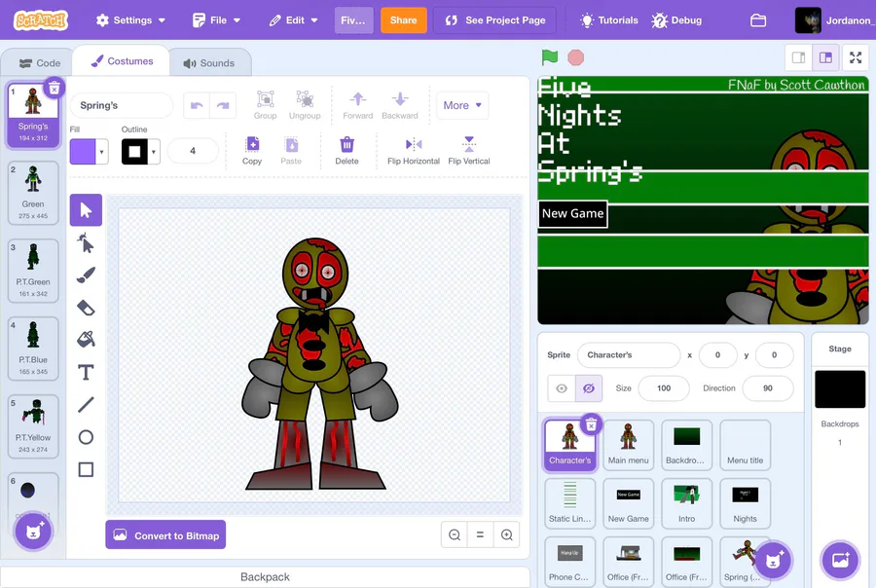The image size is (876, 588).
Task: Hide the sprite with crossed-eye toggle
Action: pos(589,388)
